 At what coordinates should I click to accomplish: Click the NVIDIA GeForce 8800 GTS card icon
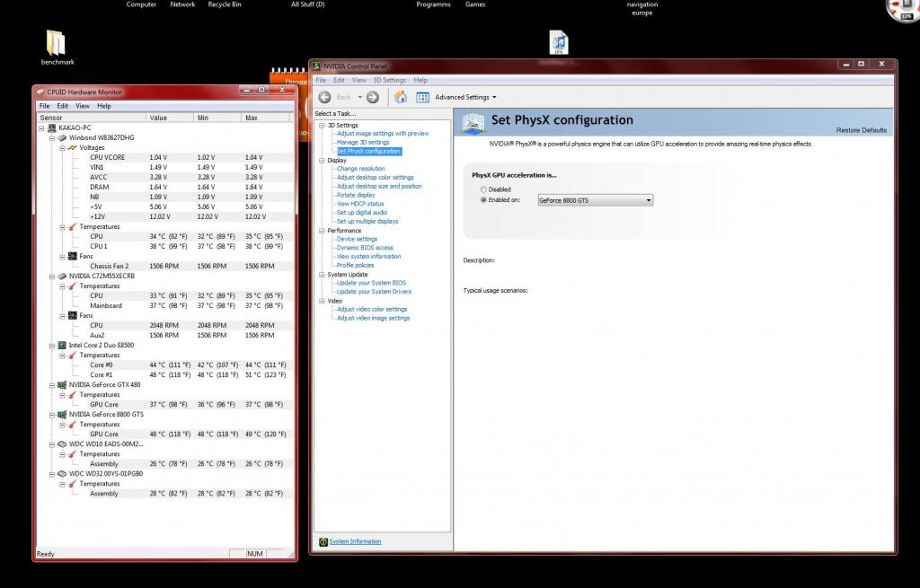pyautogui.click(x=62, y=415)
